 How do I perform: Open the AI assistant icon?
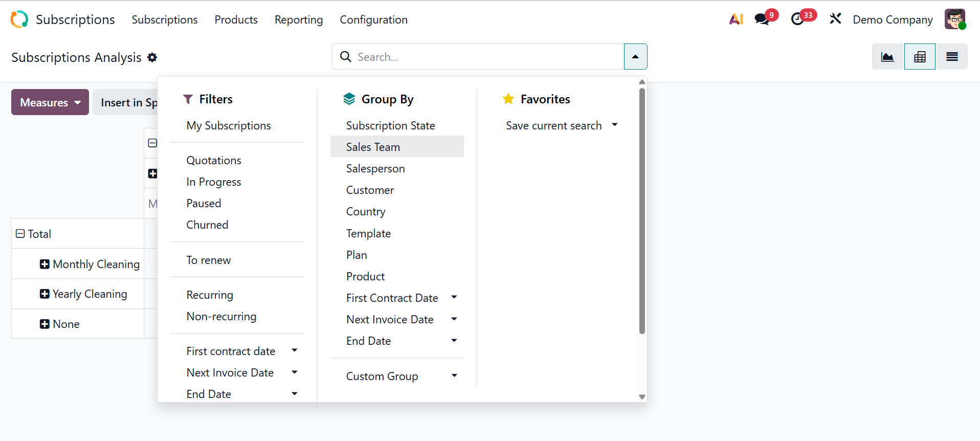pos(736,19)
